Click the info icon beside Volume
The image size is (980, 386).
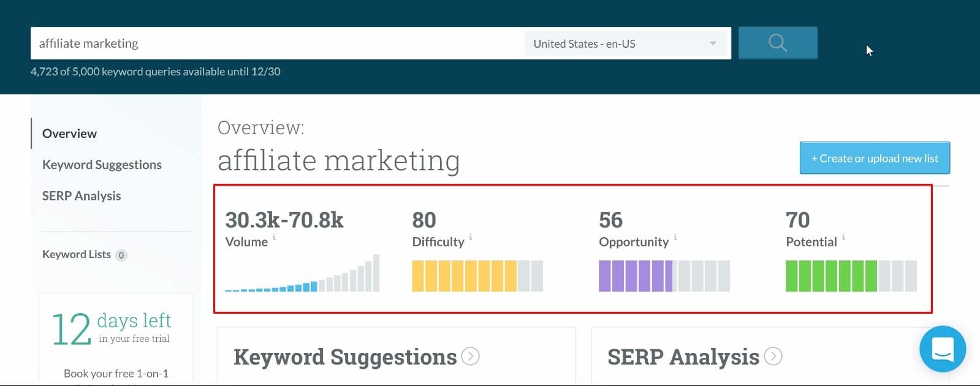pos(274,237)
